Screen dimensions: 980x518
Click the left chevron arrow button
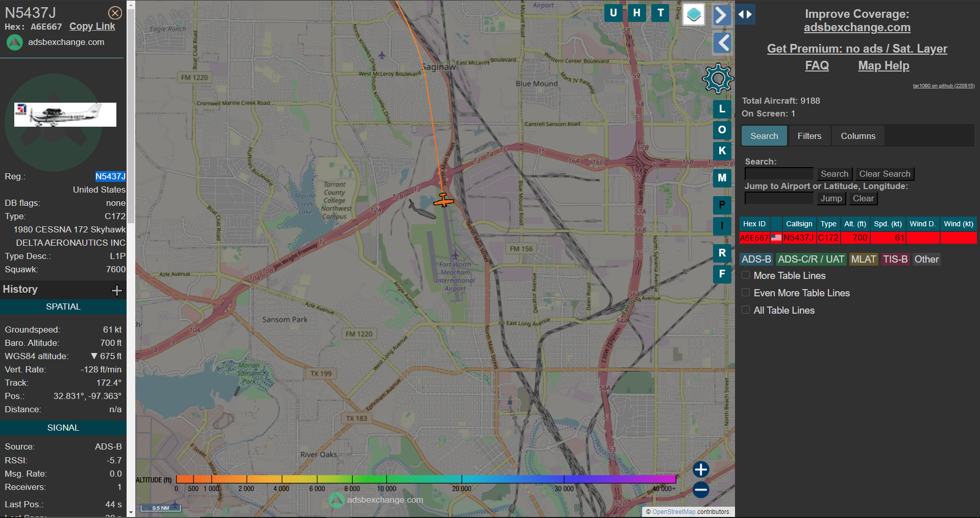722,43
